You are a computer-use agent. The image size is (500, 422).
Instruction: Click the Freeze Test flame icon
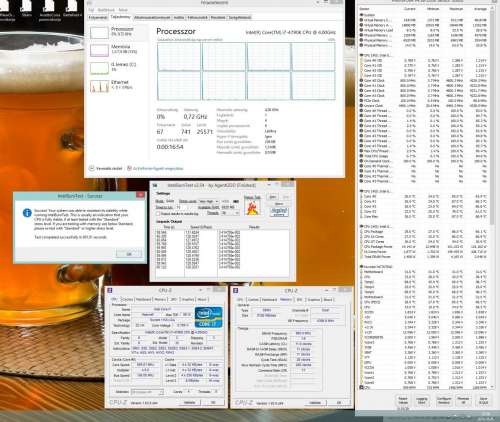pyautogui.click(x=252, y=207)
